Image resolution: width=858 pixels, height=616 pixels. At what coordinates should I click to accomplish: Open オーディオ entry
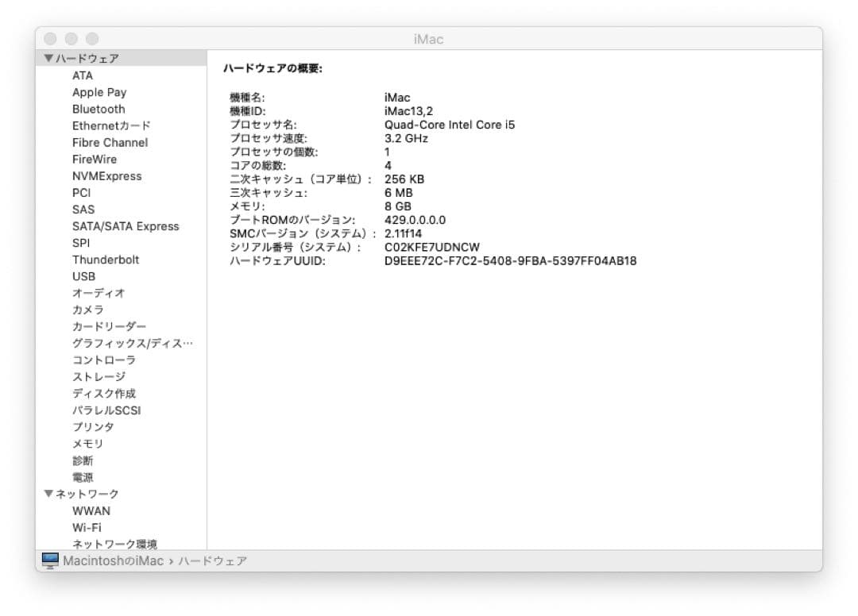(x=99, y=293)
